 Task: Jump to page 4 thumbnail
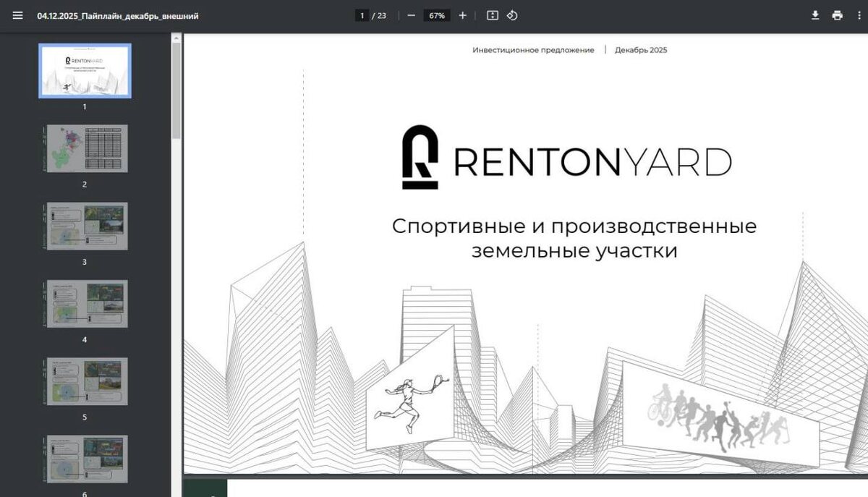(88, 304)
